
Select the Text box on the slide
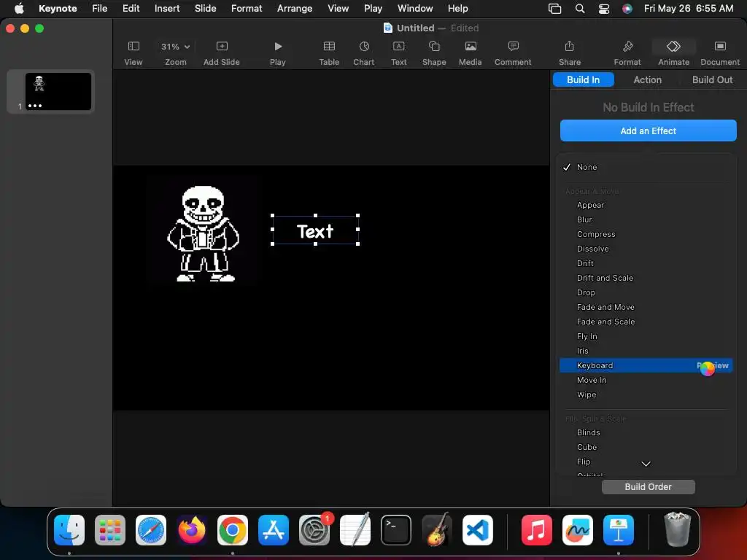(x=315, y=230)
